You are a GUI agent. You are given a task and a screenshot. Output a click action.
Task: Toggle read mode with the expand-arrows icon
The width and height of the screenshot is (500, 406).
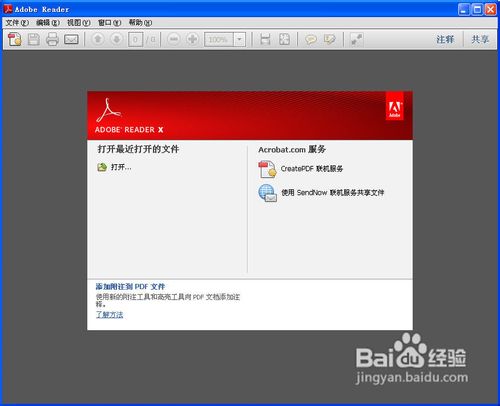coord(356,39)
